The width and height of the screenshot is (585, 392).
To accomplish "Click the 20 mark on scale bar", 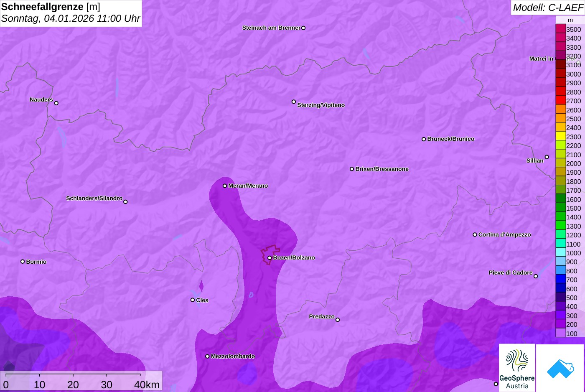I will (73, 384).
